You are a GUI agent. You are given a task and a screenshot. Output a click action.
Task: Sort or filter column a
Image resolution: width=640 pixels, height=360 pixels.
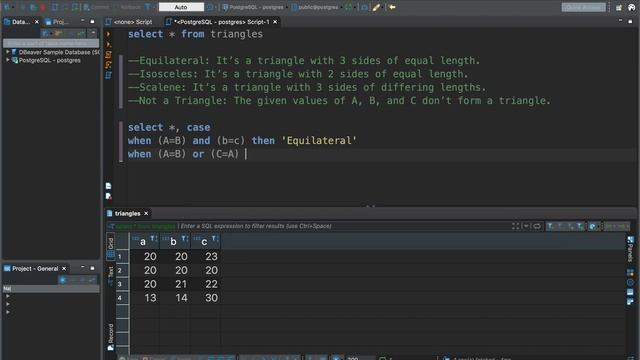(x=153, y=238)
